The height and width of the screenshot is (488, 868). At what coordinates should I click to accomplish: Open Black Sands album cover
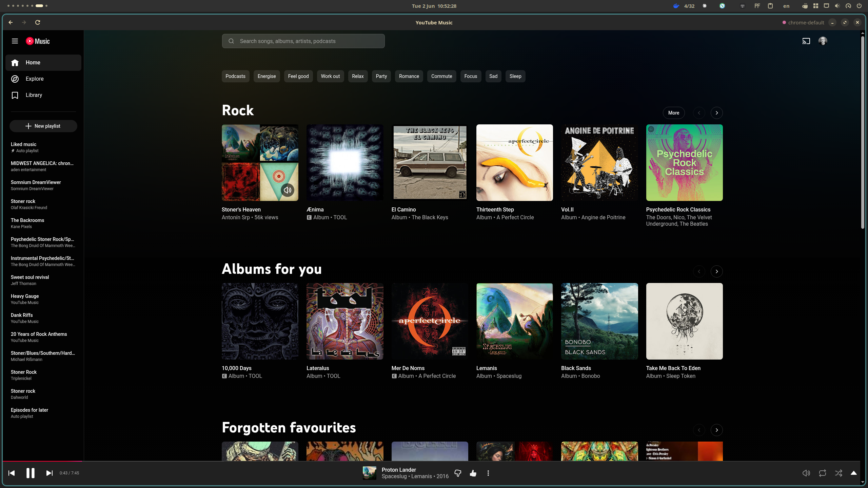[x=599, y=321]
